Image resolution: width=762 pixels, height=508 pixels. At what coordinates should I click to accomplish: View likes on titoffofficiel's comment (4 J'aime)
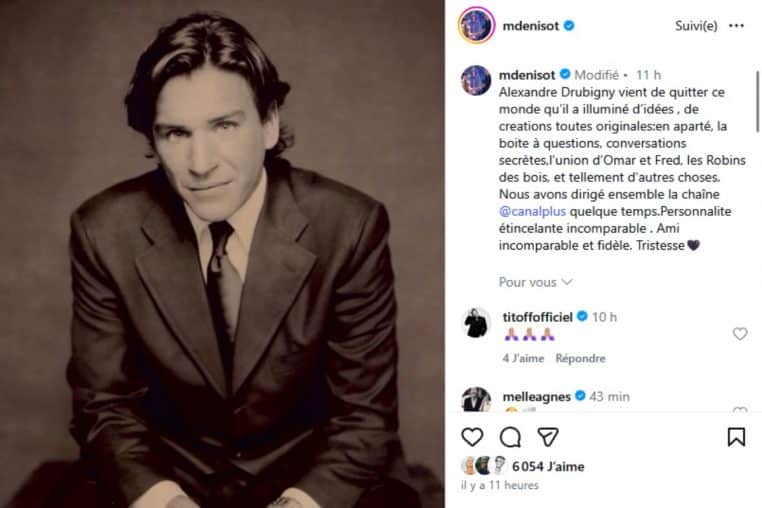click(x=522, y=358)
